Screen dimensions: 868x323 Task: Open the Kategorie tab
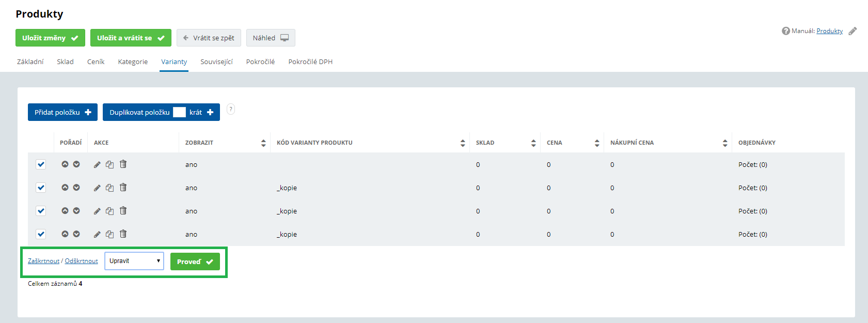click(x=133, y=61)
